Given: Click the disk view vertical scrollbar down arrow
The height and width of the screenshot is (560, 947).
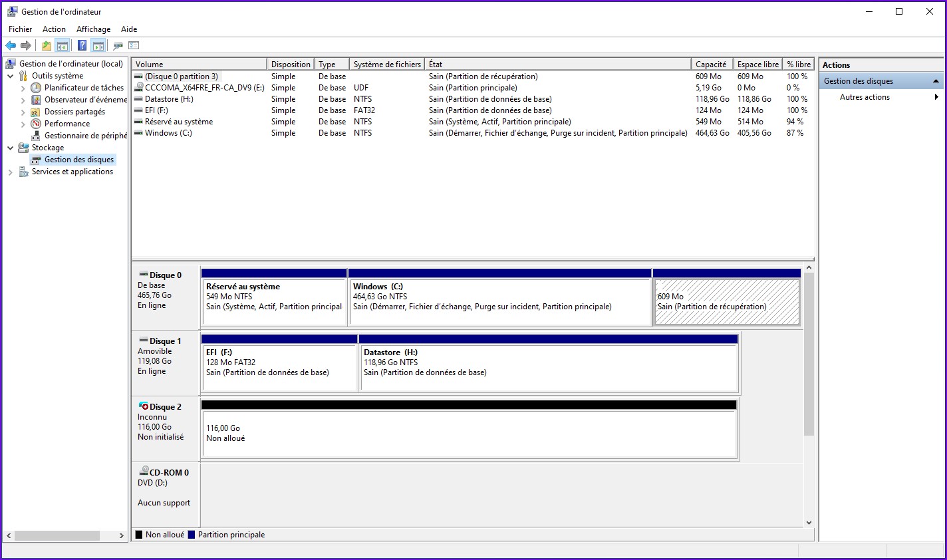Looking at the screenshot, I should point(809,523).
